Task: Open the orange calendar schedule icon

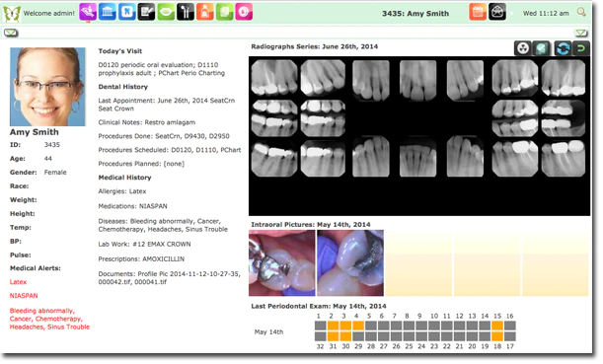Action: 478,12
